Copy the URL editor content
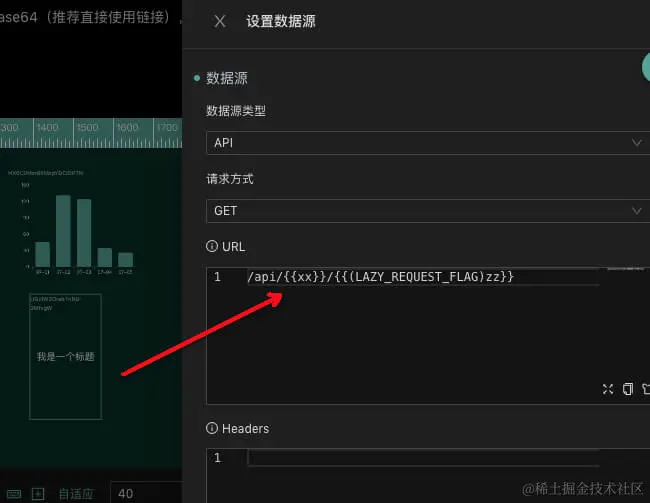 coord(628,389)
